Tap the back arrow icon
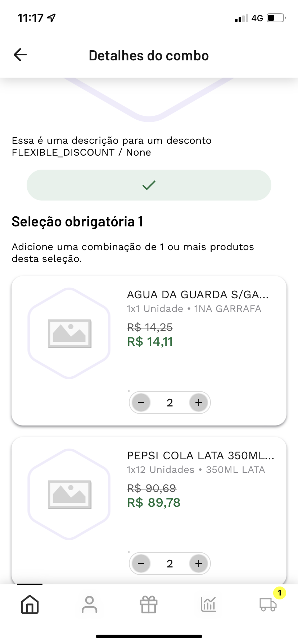Image resolution: width=298 pixels, height=644 pixels. point(20,55)
